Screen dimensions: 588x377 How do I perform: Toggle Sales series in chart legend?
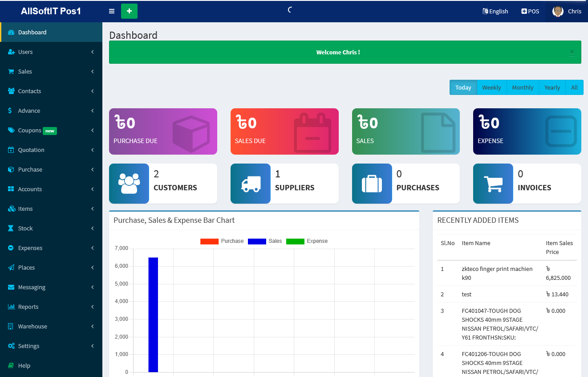(265, 241)
